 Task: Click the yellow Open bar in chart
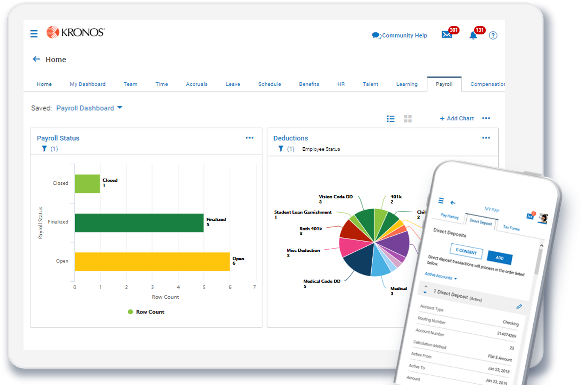tap(152, 262)
